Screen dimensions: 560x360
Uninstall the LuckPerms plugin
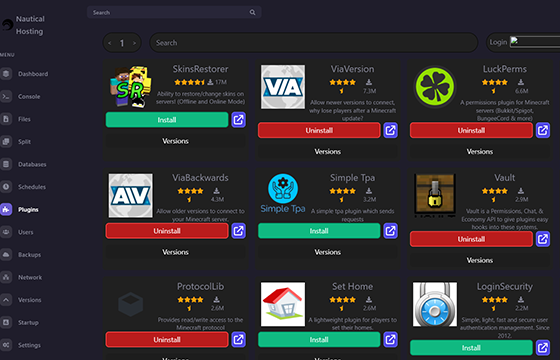471,130
